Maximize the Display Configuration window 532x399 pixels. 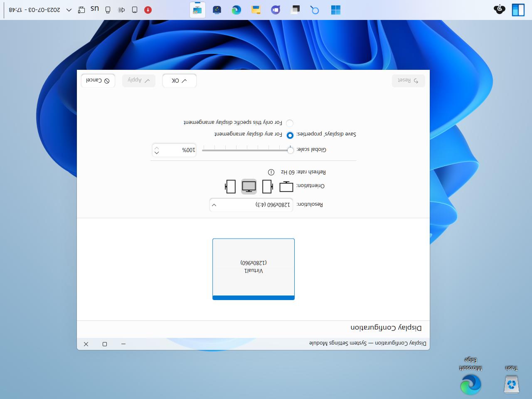(x=105, y=344)
